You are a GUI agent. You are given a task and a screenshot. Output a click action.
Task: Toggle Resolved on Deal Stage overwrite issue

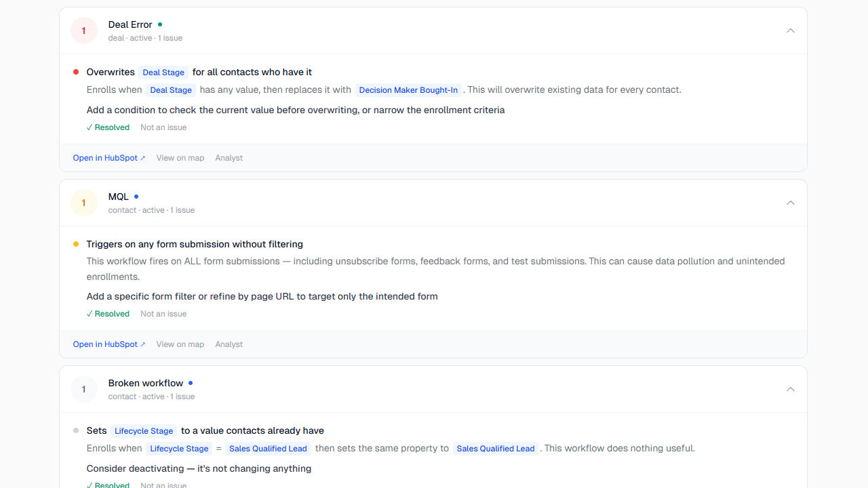click(108, 127)
